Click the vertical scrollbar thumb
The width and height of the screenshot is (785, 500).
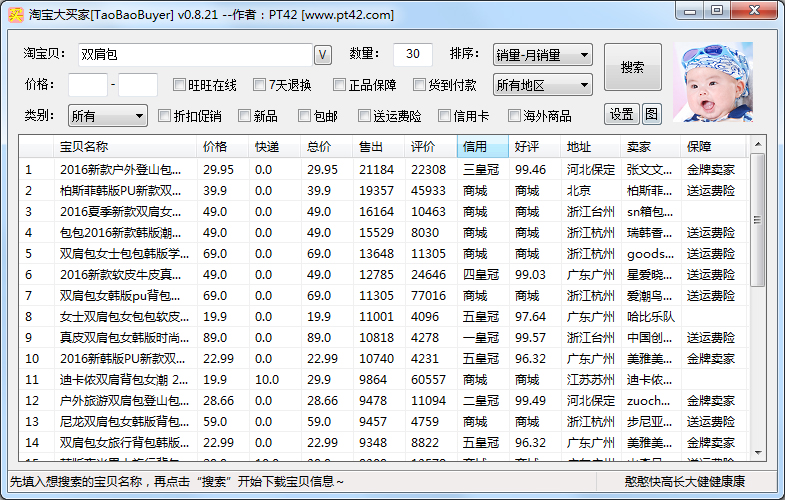tap(758, 220)
